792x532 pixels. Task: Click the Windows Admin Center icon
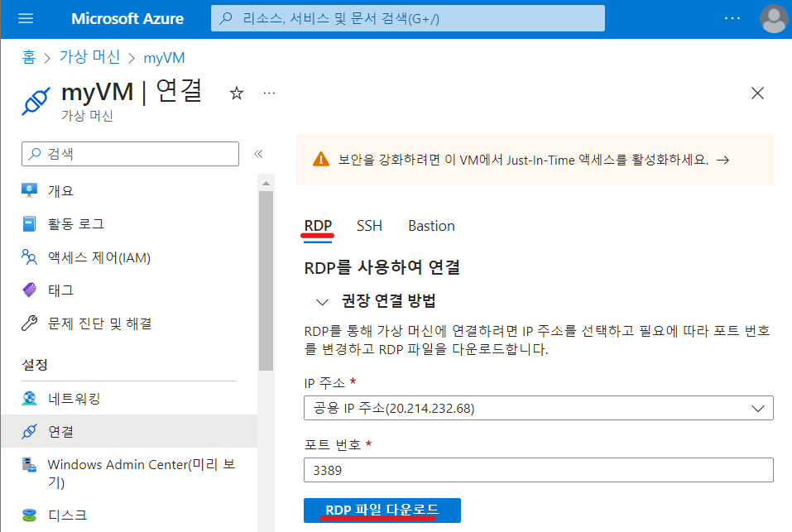[29, 464]
